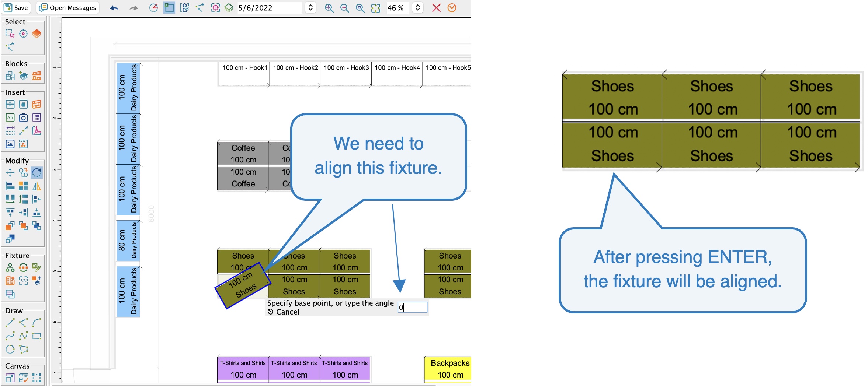The image size is (868, 386).
Task: Insert a text label with Ab icon
Action: pyautogui.click(x=10, y=117)
